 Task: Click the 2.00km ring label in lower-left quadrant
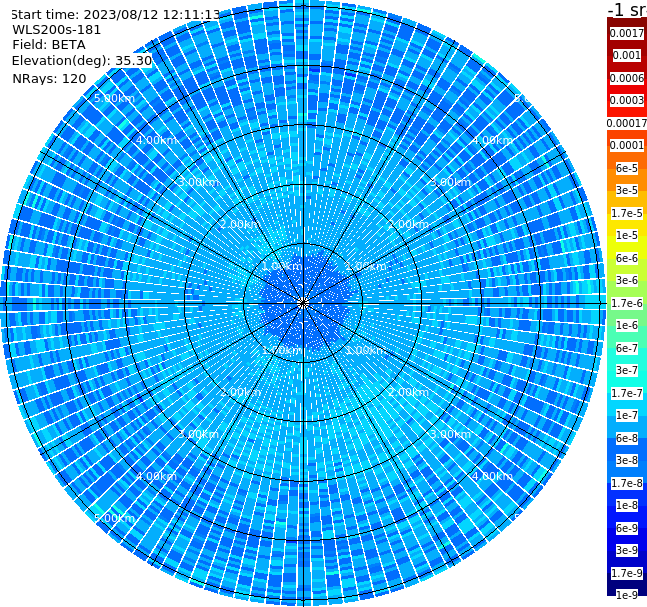click(241, 392)
